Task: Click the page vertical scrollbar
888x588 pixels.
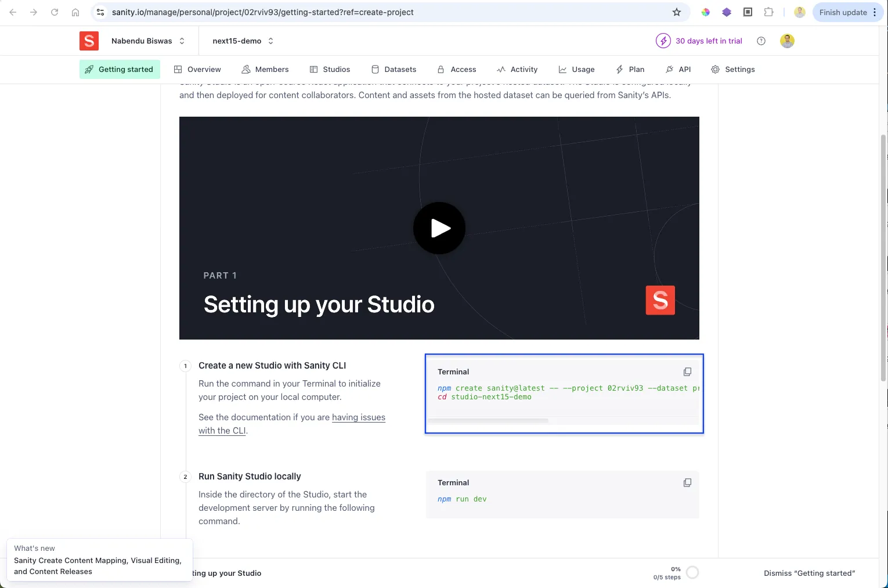Action: pos(883,258)
